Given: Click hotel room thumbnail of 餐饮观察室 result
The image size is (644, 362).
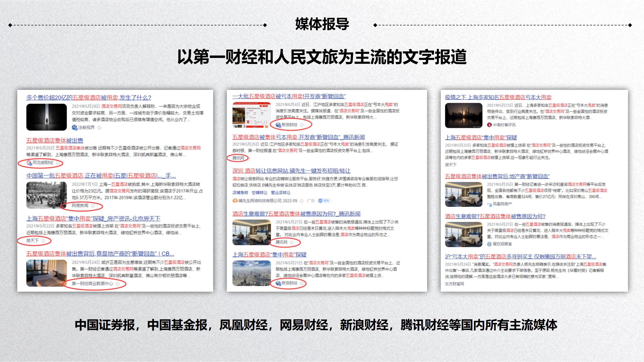Looking at the screenshot, I should [464, 235].
